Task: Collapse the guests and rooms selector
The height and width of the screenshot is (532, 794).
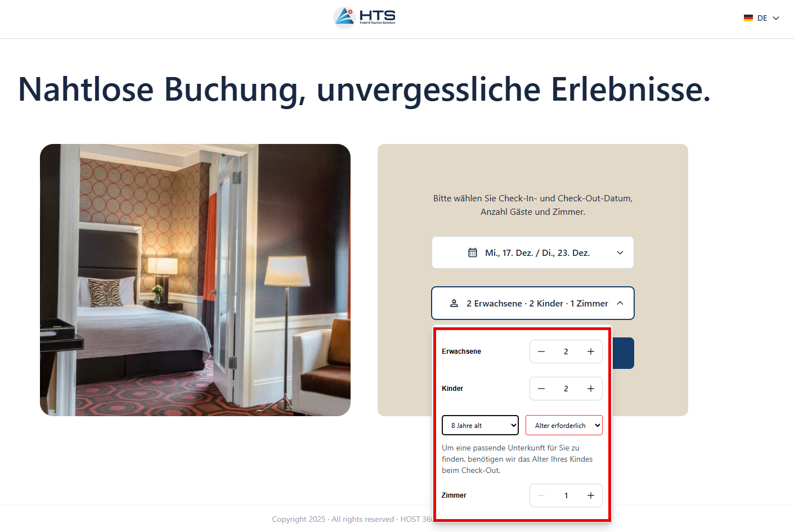Action: click(x=620, y=303)
